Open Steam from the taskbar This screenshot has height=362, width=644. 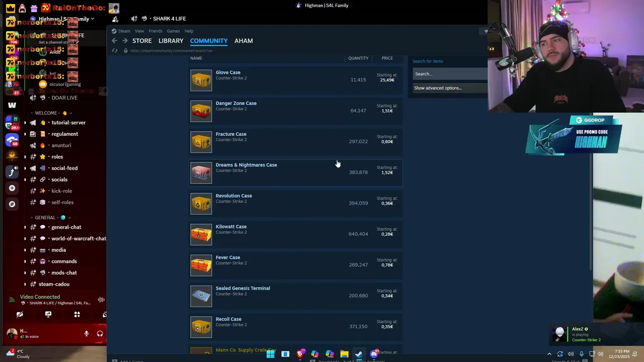(x=359, y=354)
